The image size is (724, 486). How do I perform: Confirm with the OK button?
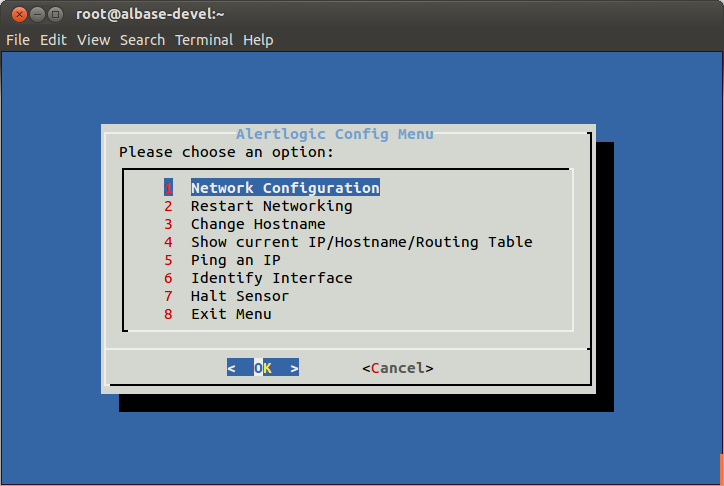click(x=263, y=367)
